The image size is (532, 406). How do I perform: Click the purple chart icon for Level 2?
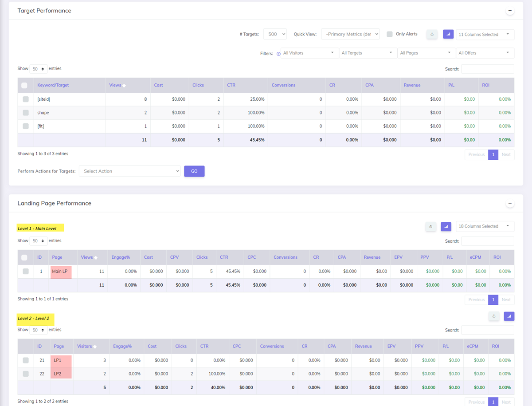(509, 316)
